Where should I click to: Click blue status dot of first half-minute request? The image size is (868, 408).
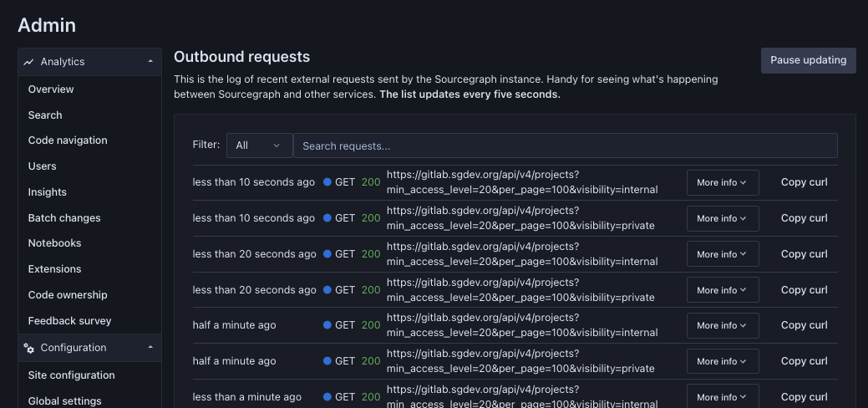coord(327,325)
